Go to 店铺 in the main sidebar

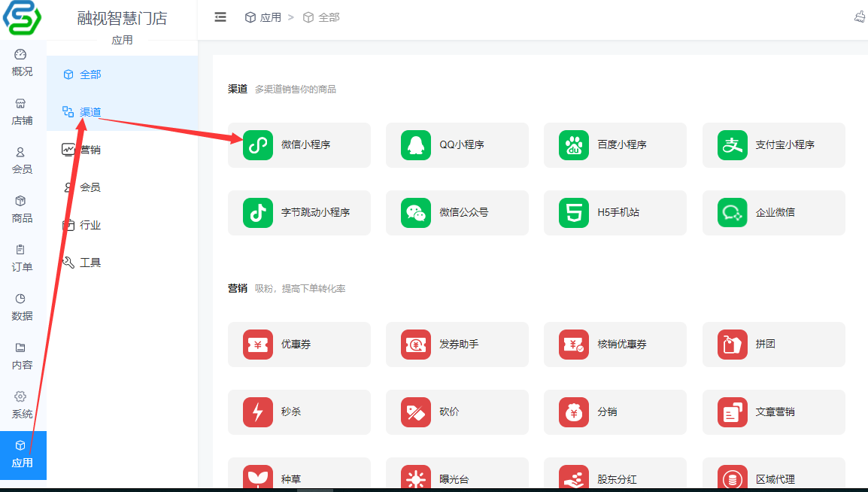tap(22, 112)
